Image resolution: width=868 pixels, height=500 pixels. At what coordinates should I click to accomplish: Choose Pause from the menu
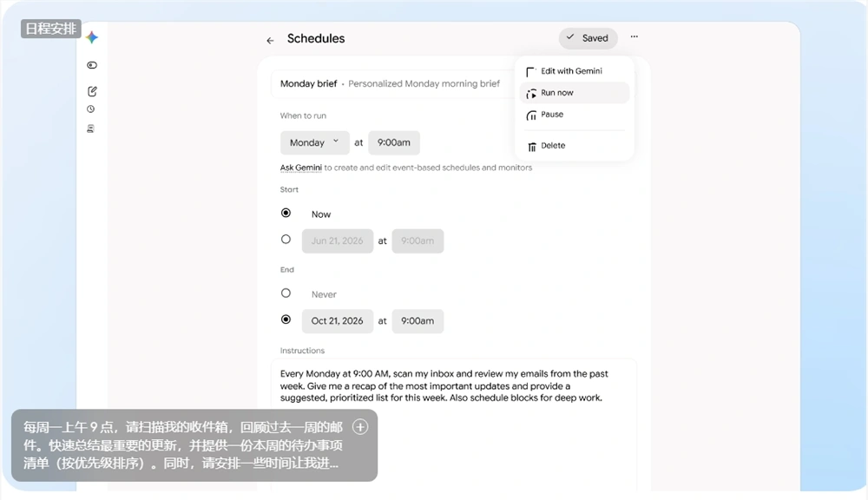574,115
